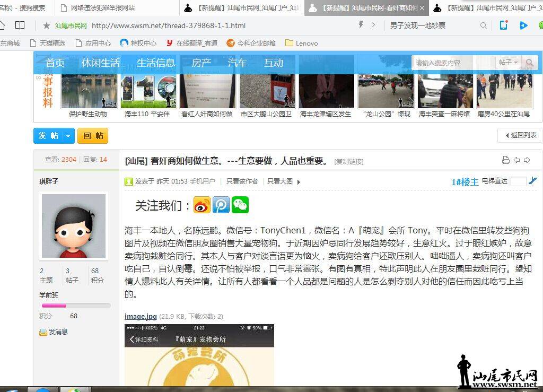Open the reader book icon beside the star

(x=20, y=25)
